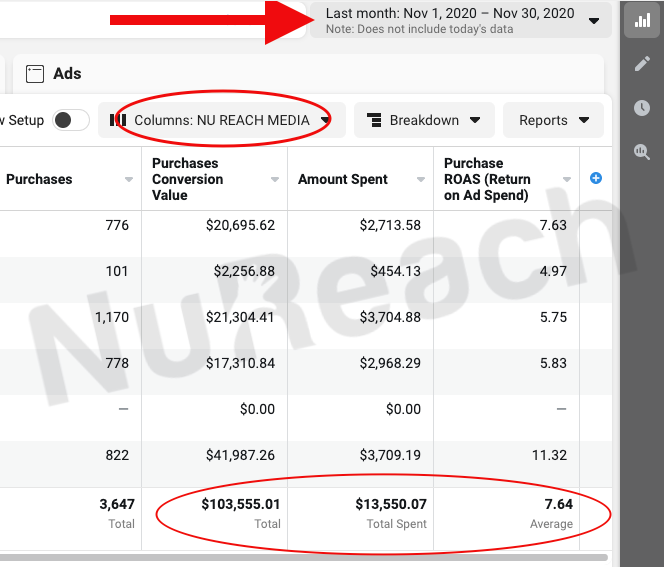Screen dimensions: 664x567
Task: Select the $41,987.26 conversion value cell
Action: pos(240,455)
